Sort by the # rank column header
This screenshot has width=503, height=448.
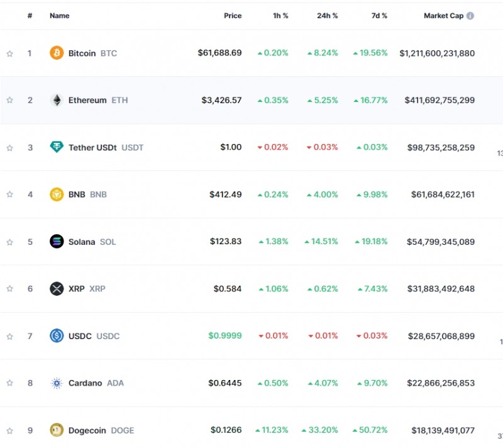(30, 16)
